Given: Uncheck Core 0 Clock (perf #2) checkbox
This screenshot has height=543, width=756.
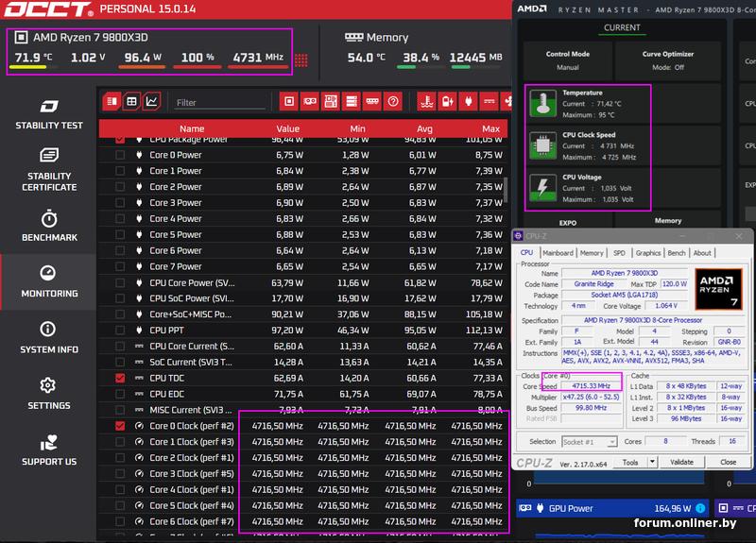Looking at the screenshot, I should click(120, 426).
